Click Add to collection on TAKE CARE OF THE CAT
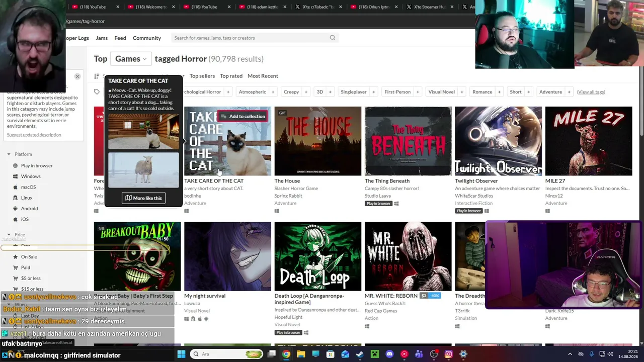The height and width of the screenshot is (362, 644). click(243, 117)
